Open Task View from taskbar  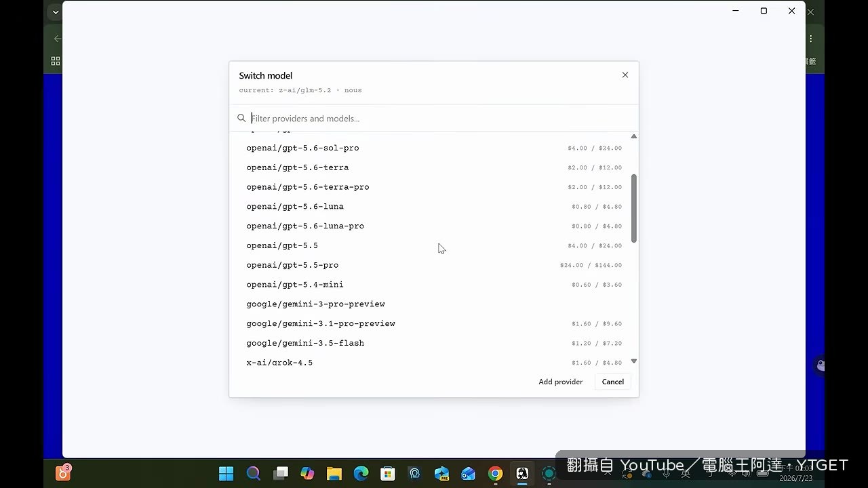point(280,473)
